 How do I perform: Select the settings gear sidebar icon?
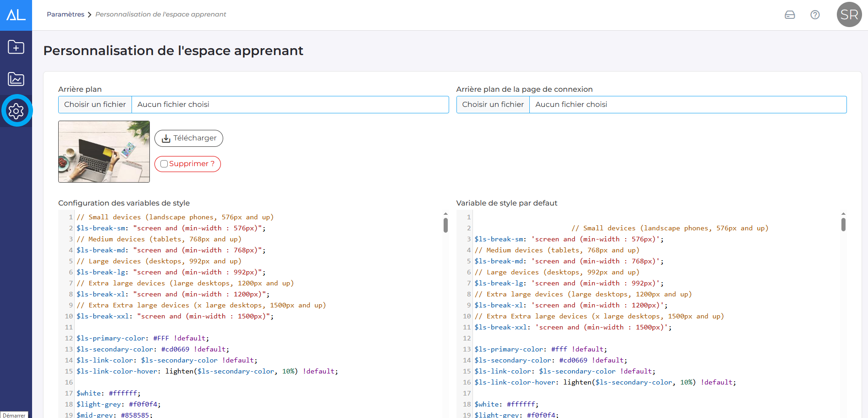click(16, 111)
